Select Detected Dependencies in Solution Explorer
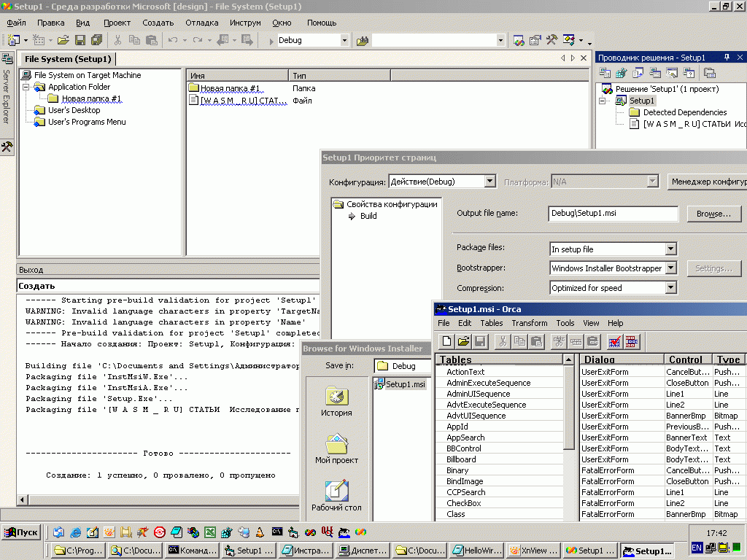Image resolution: width=747 pixels, height=560 pixels. [684, 112]
